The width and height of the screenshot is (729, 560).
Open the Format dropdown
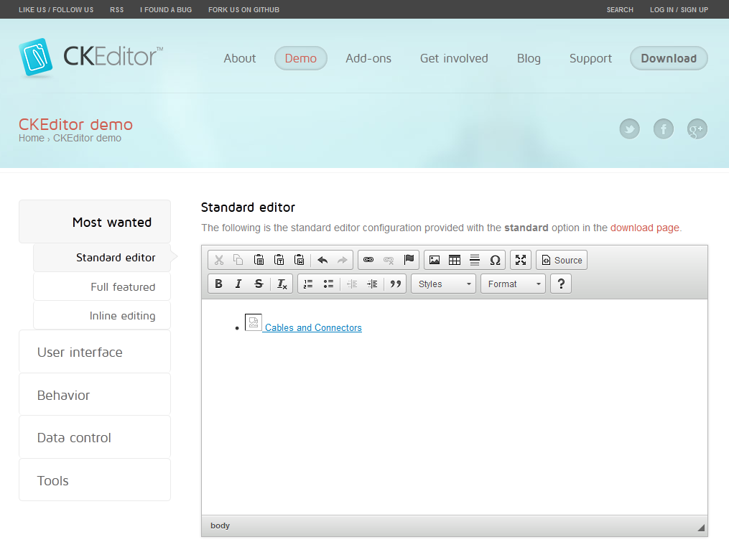[514, 284]
